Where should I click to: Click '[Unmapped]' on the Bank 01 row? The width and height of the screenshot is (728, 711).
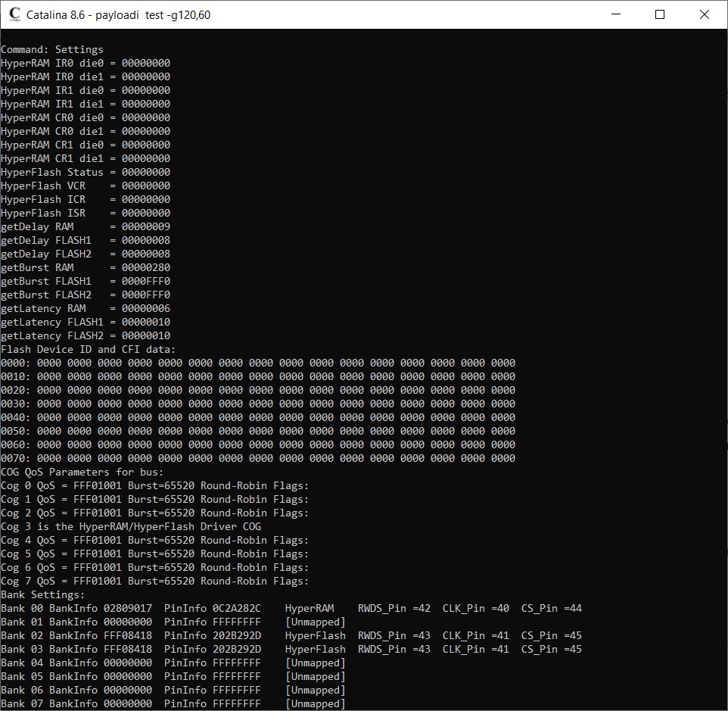316,622
